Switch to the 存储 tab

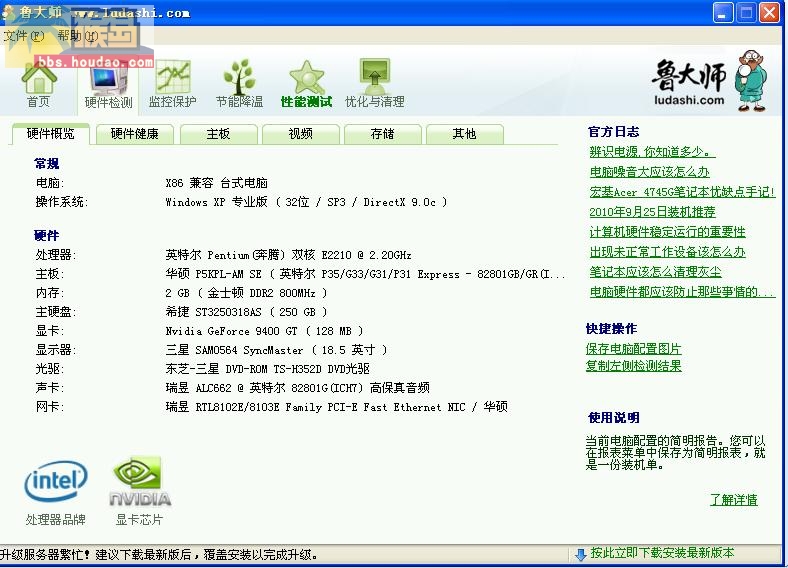click(x=382, y=134)
